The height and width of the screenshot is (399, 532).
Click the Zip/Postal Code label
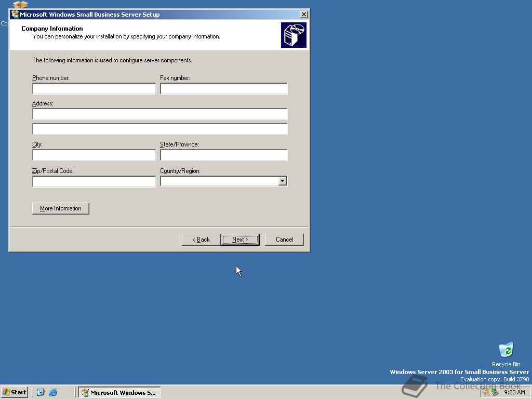click(53, 171)
